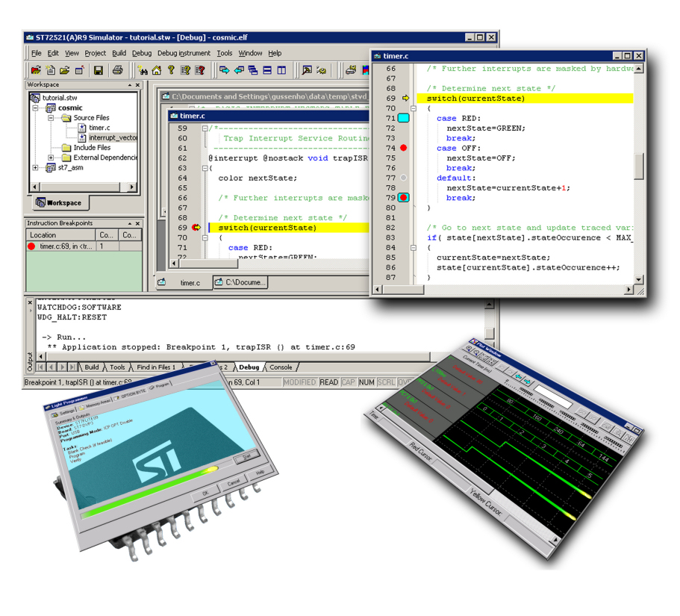Toggle the red breakpoint on line 74
The width and height of the screenshot is (680, 616).
pyautogui.click(x=404, y=148)
